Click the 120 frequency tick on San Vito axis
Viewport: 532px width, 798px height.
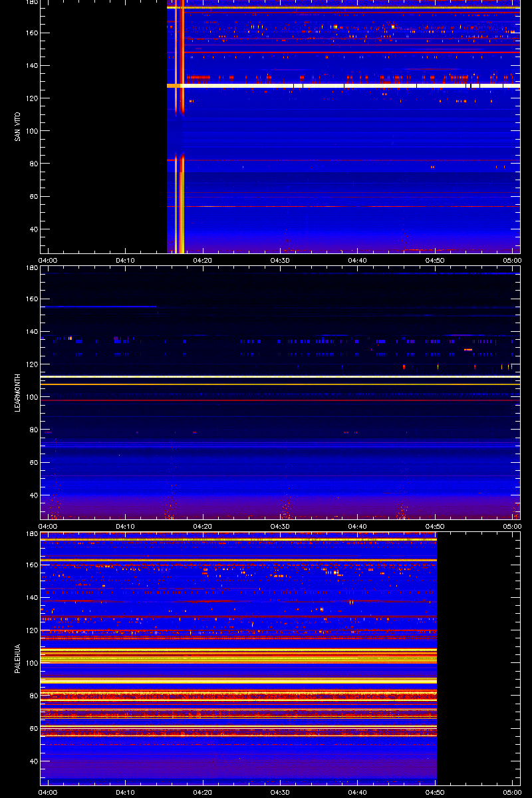(x=31, y=98)
